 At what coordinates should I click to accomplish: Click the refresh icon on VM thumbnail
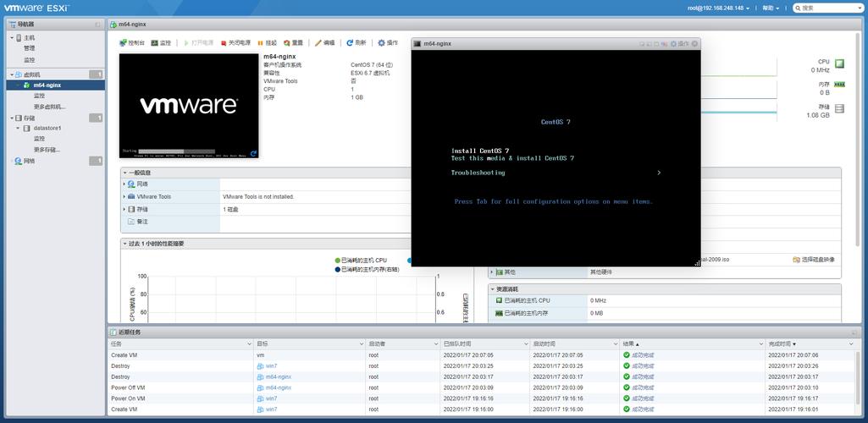pos(253,153)
